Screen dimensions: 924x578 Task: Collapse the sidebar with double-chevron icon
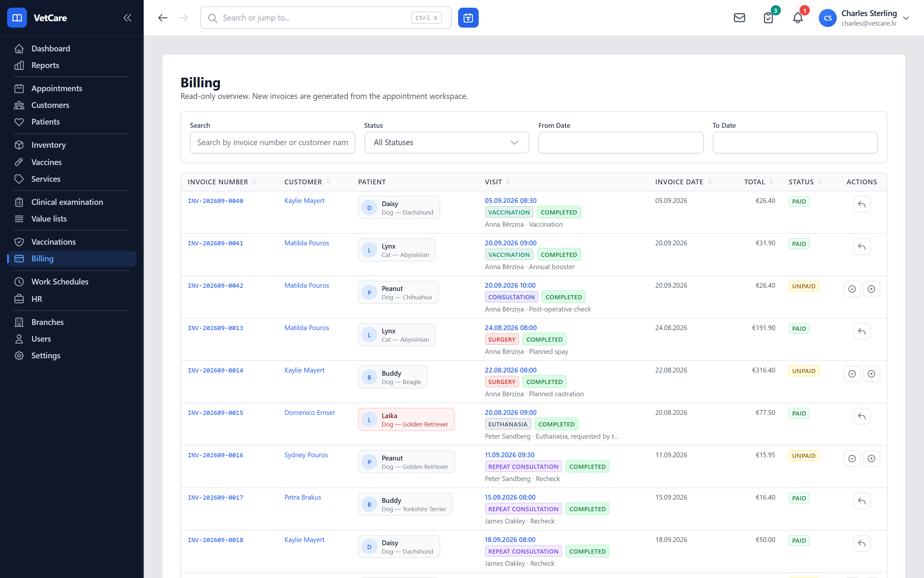[x=127, y=18]
